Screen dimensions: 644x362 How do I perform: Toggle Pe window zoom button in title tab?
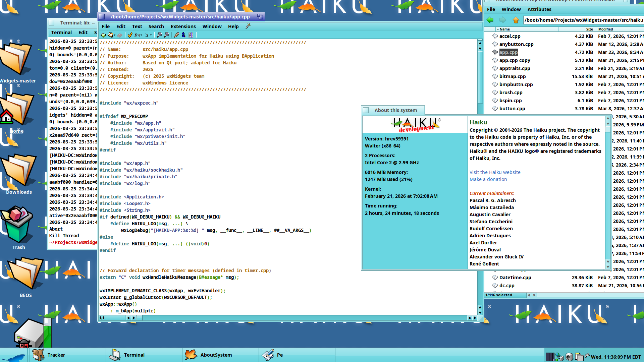coord(260,16)
